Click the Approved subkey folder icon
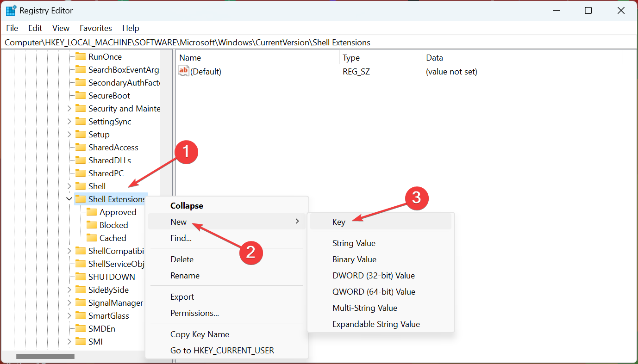Image resolution: width=638 pixels, height=364 pixels. (x=92, y=212)
